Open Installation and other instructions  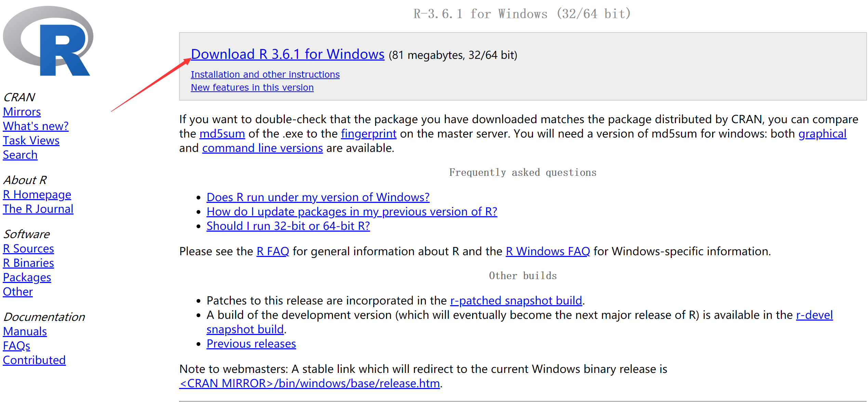pyautogui.click(x=265, y=74)
